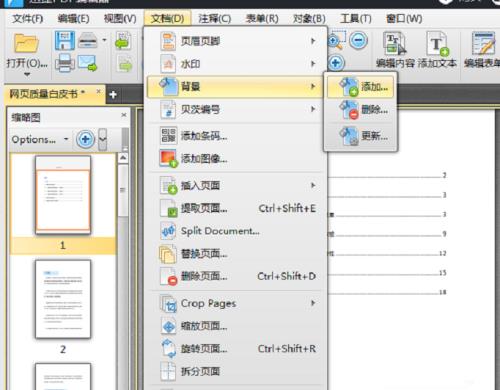Select the marquee zoom magnifier tool
The height and width of the screenshot is (390, 500).
click(x=336, y=40)
